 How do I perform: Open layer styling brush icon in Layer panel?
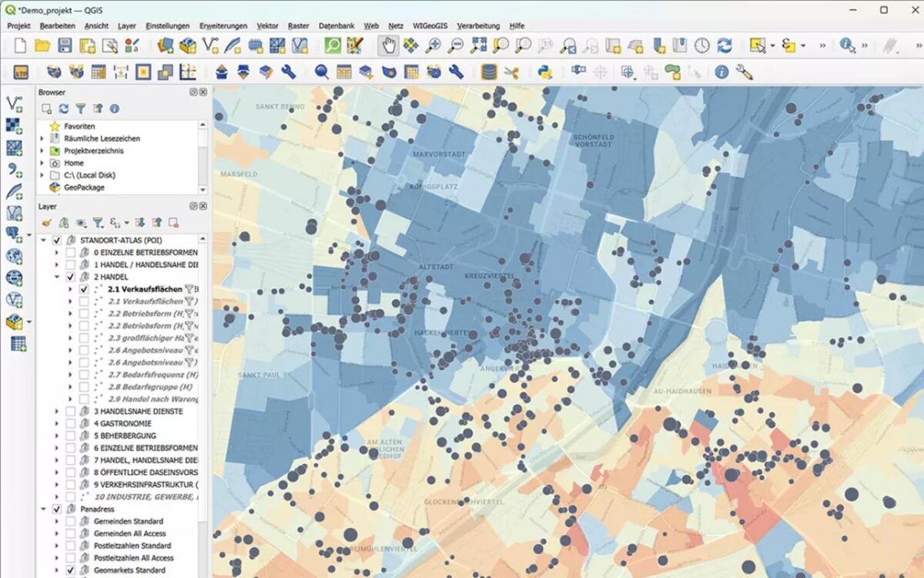(x=47, y=223)
